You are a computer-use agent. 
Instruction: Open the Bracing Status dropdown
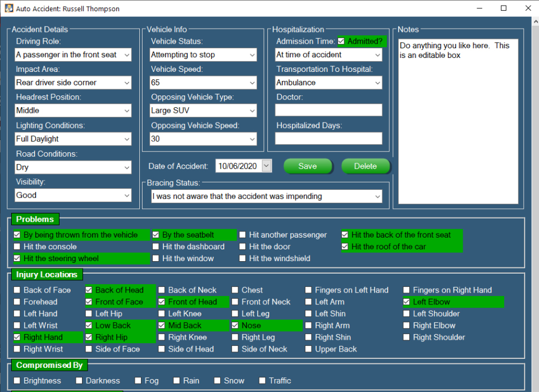(x=380, y=196)
